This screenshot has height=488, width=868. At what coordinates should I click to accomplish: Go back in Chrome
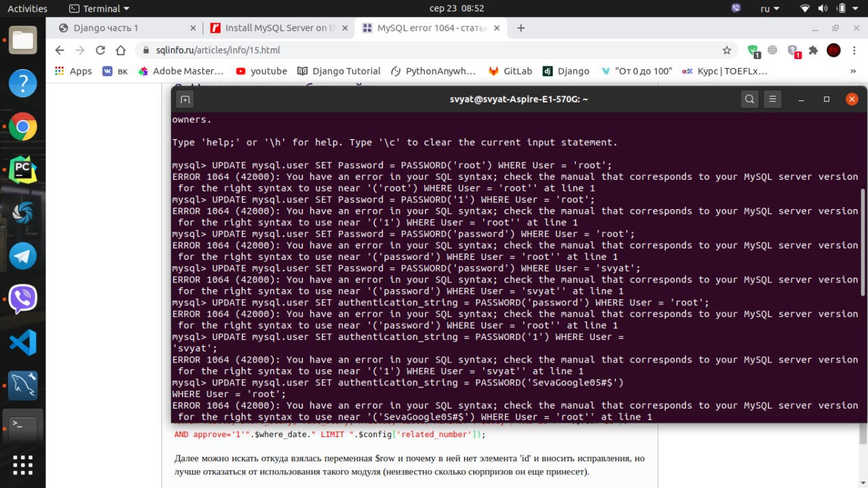60,50
